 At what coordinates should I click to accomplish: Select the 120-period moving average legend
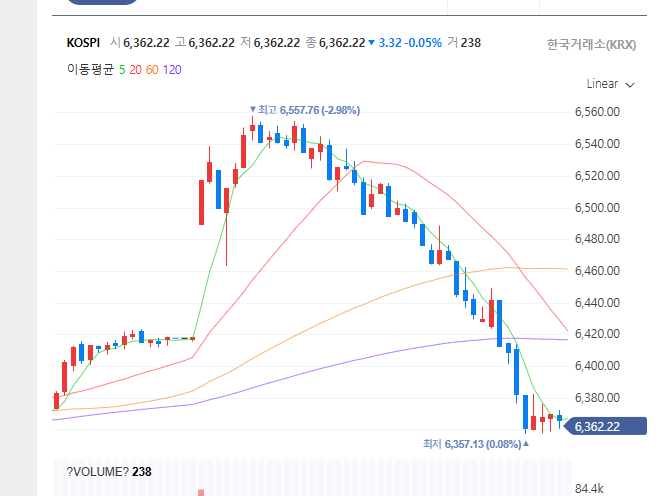pos(172,69)
